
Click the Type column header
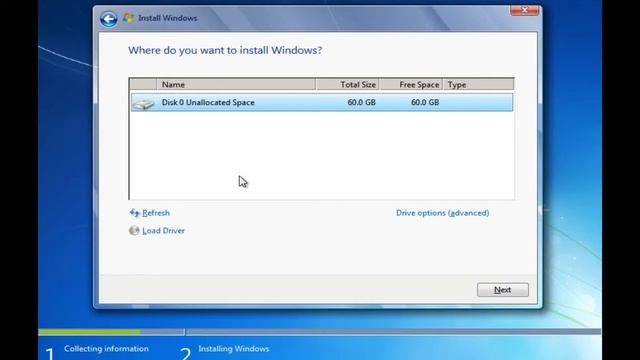478,84
